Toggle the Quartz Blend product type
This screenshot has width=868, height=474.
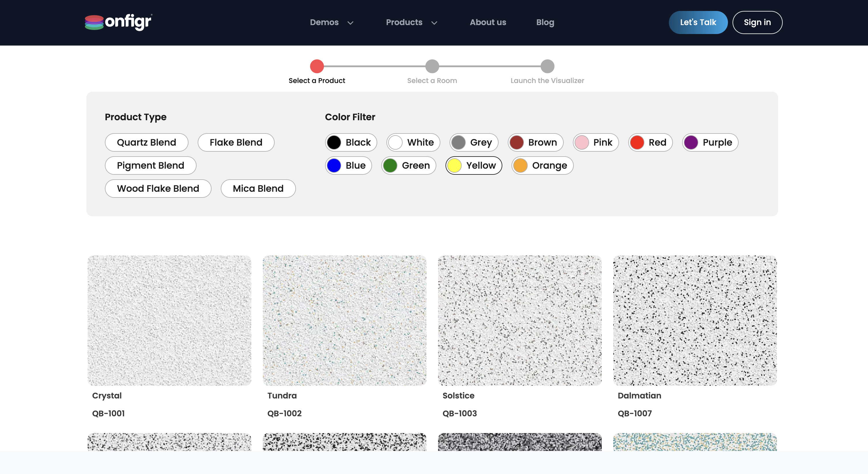pyautogui.click(x=146, y=142)
